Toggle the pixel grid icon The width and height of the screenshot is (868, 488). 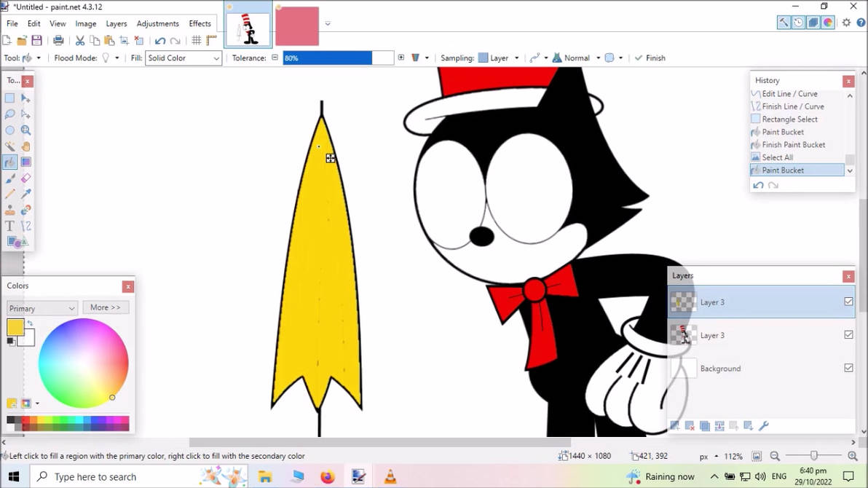[197, 41]
